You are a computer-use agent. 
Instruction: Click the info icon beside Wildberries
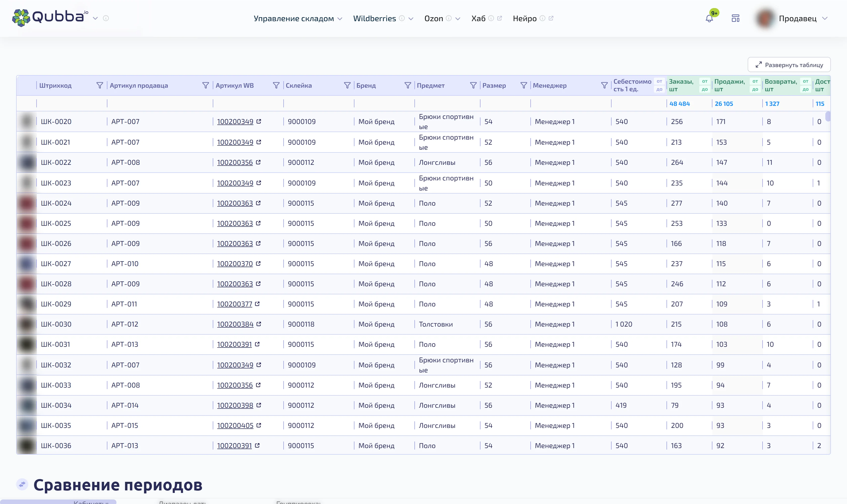(x=402, y=18)
